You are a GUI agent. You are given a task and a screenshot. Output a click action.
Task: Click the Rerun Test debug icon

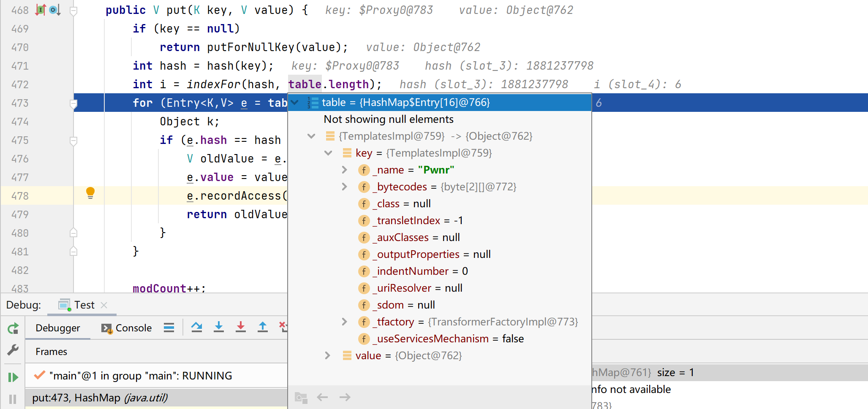click(13, 328)
